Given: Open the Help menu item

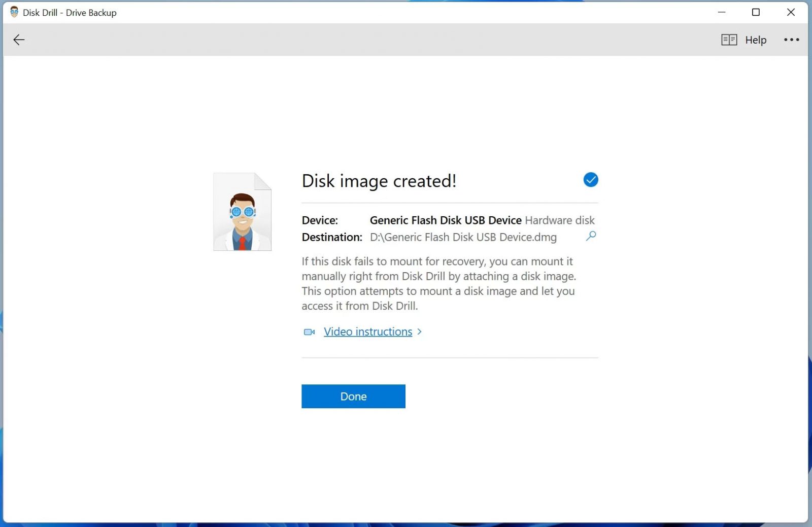Looking at the screenshot, I should (755, 40).
